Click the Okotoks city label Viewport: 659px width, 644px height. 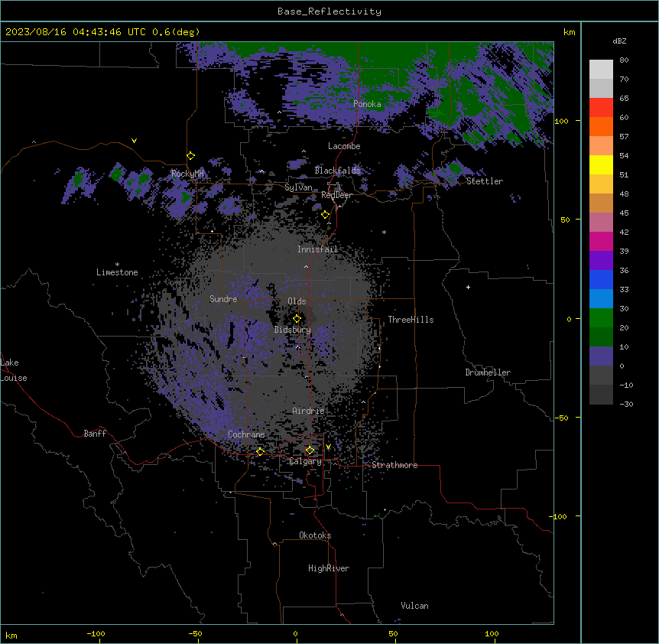(x=315, y=535)
